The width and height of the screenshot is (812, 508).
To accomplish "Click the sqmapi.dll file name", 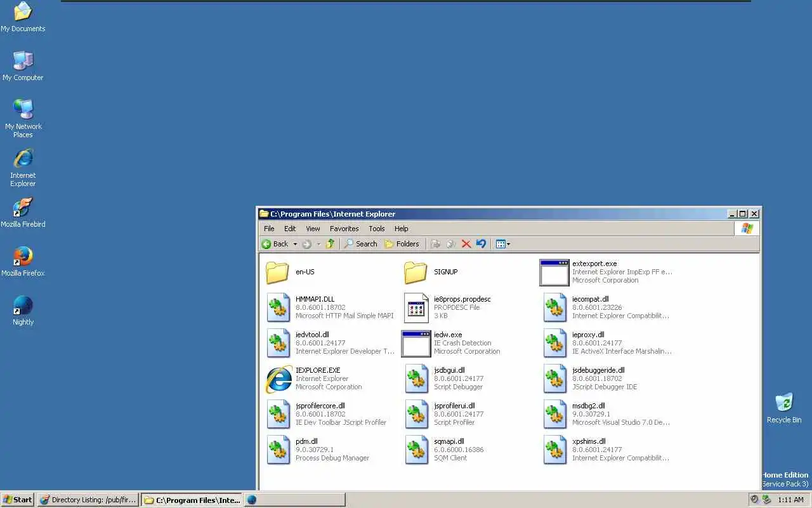I will pyautogui.click(x=449, y=441).
